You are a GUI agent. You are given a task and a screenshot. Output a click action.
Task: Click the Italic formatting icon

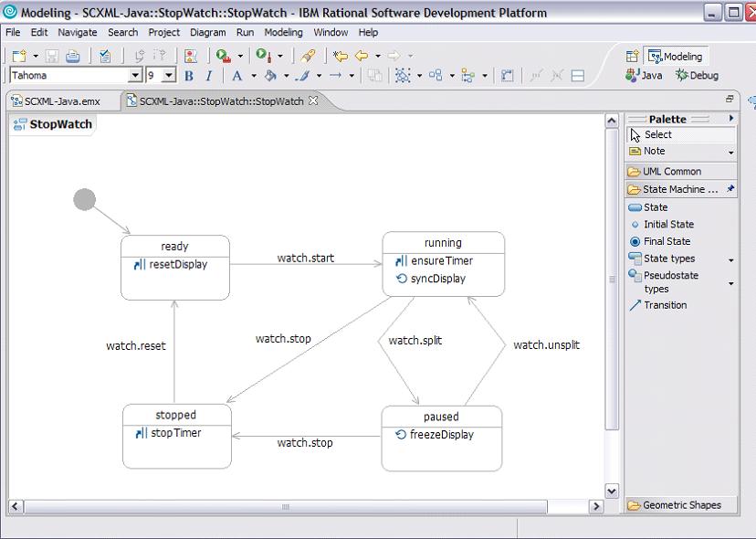click(208, 76)
